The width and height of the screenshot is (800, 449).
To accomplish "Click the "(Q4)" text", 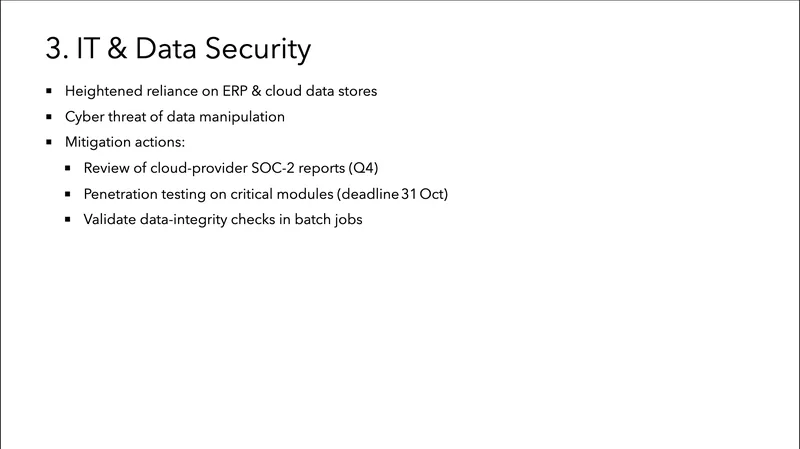I will [363, 169].
